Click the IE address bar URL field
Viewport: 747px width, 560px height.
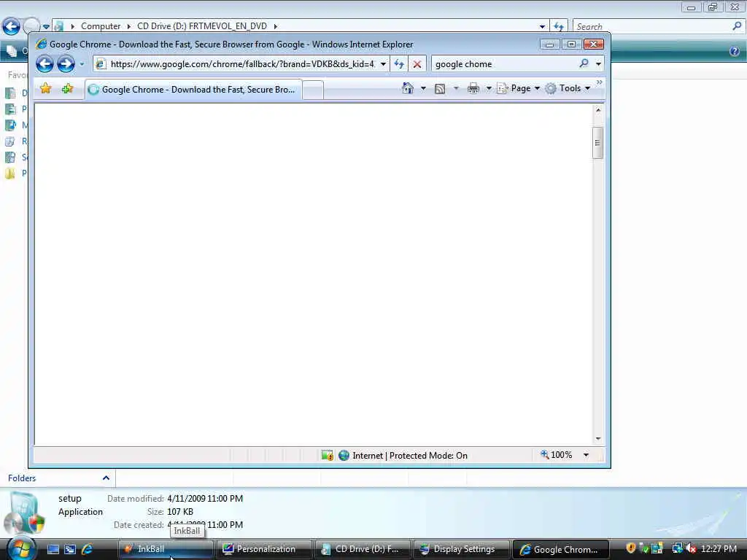(242, 64)
